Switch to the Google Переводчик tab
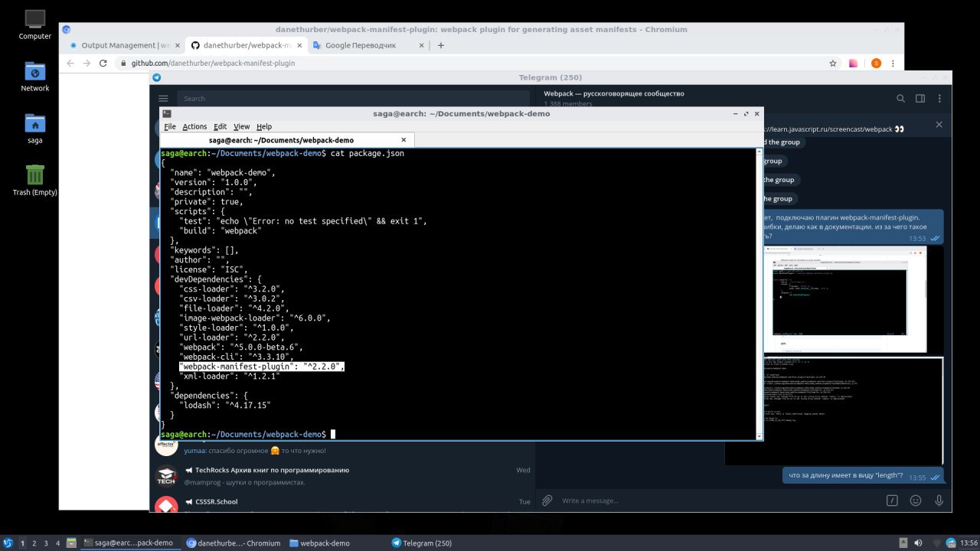 [x=367, y=45]
